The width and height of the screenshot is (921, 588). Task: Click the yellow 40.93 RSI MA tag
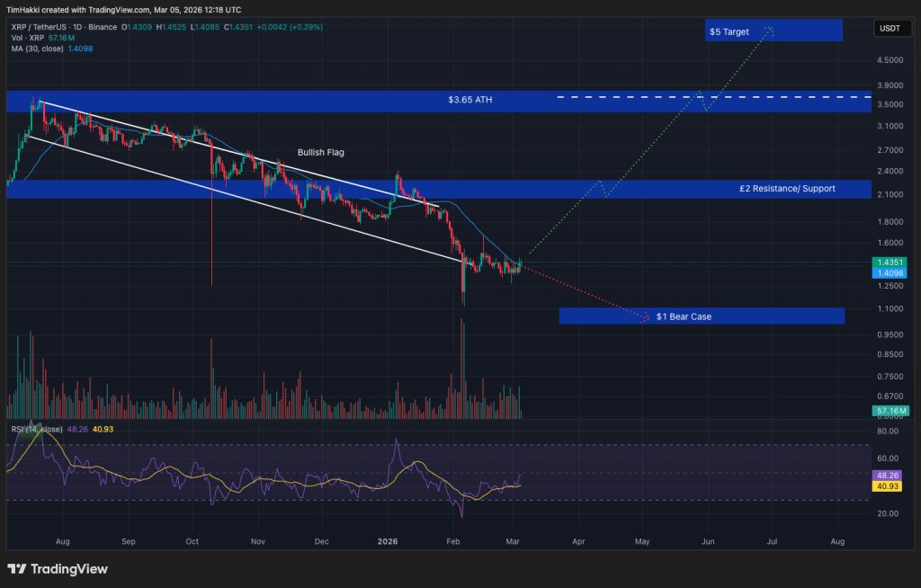(887, 486)
